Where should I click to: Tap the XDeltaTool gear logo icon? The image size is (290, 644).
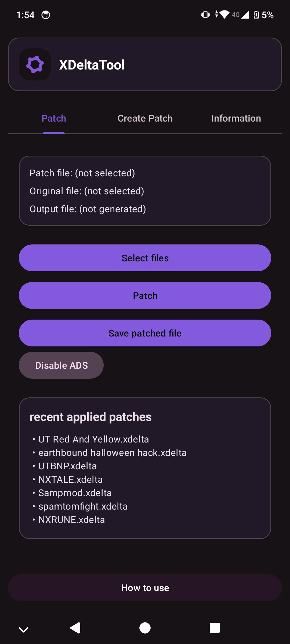point(35,64)
